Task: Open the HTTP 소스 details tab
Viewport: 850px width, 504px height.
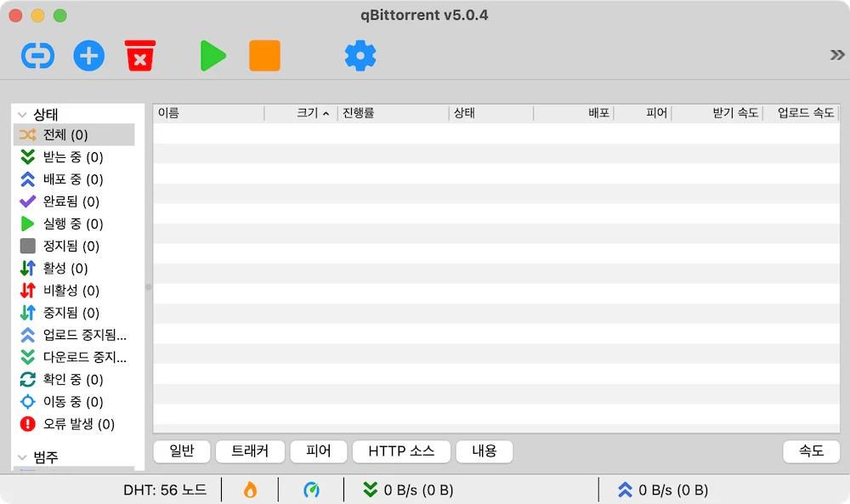Action: click(401, 451)
